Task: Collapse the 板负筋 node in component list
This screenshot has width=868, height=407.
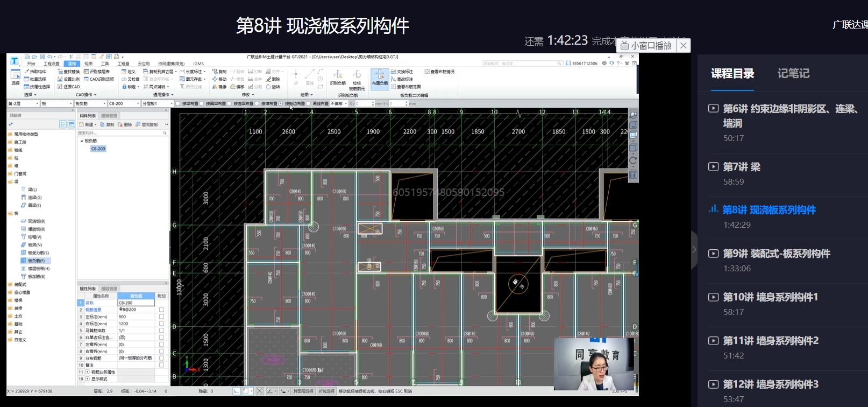Action: pos(82,141)
